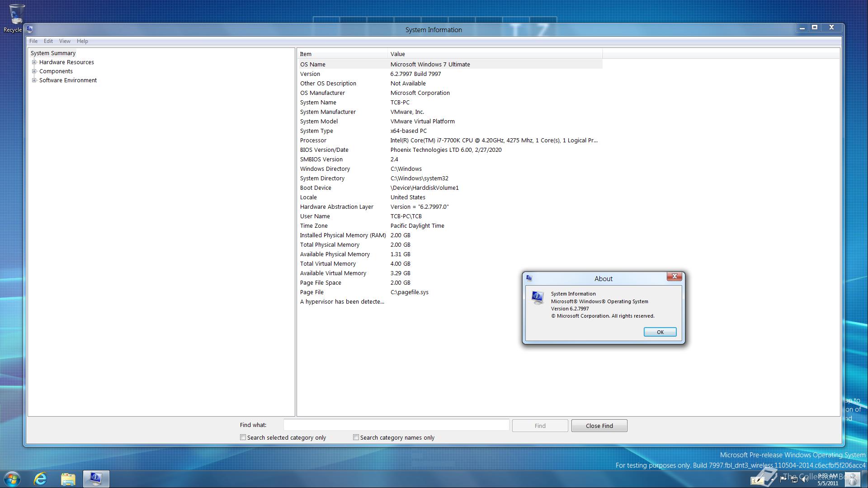Open the Help menu
This screenshot has height=488, width=868.
coord(82,41)
